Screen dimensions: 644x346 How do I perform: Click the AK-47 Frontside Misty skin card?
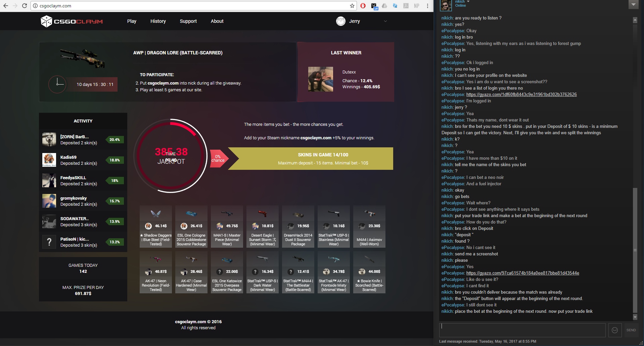334,272
